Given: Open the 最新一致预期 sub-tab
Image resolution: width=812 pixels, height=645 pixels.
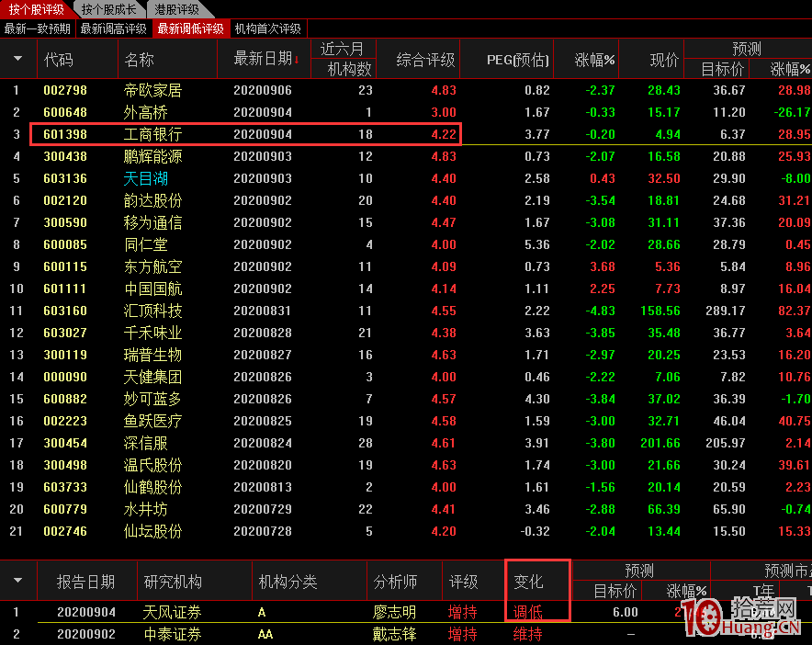Looking at the screenshot, I should click(38, 28).
